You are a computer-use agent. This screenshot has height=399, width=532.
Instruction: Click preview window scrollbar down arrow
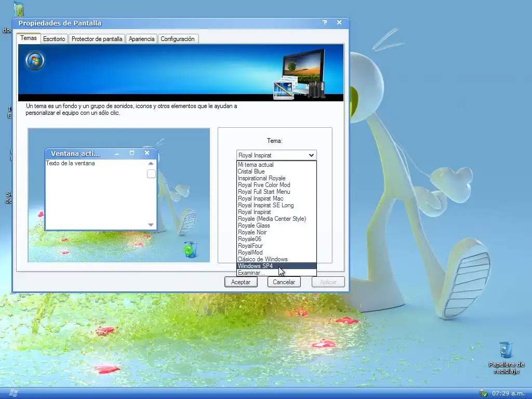coord(151,224)
